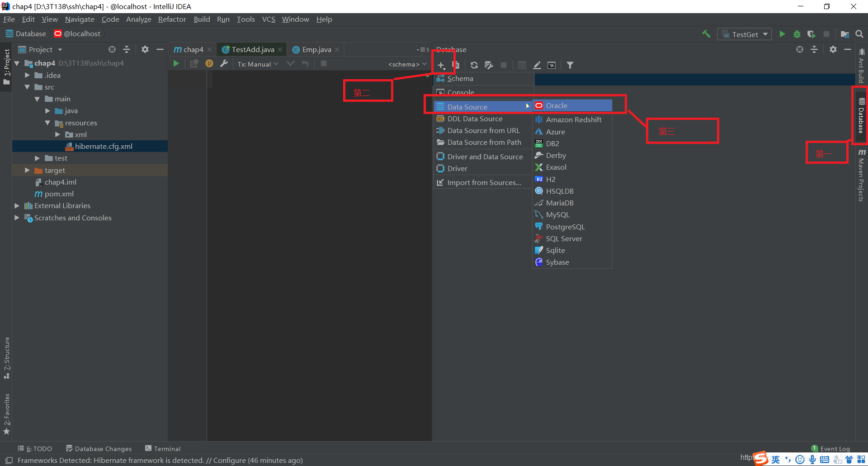Hide the Database tool window
Screen dimensions: 868x466
click(848, 49)
